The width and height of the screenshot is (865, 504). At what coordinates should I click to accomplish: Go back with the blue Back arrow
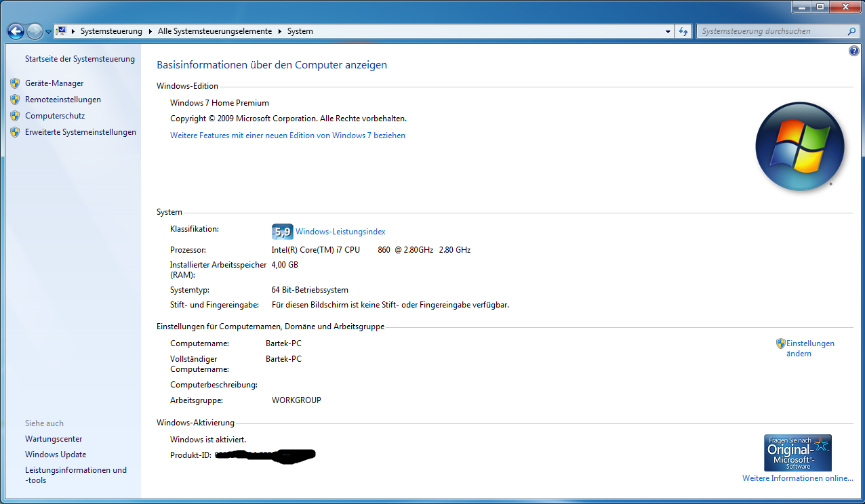point(16,30)
